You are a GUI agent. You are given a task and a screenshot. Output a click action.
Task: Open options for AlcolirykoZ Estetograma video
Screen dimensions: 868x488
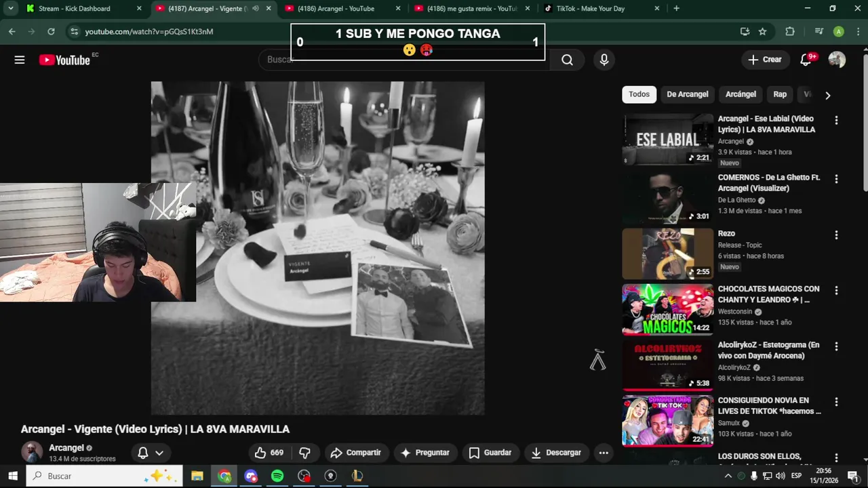click(x=836, y=346)
